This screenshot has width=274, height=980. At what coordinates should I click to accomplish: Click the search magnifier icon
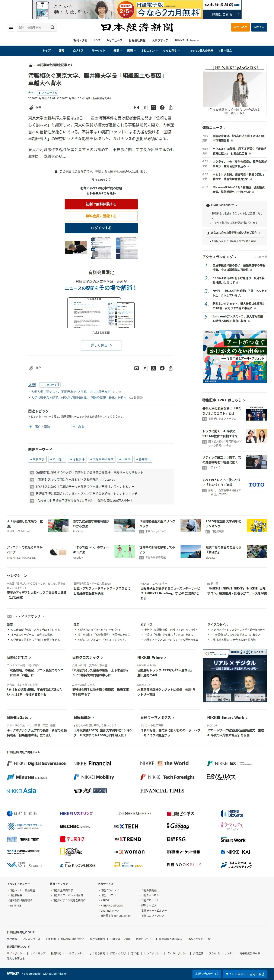pyautogui.click(x=52, y=27)
